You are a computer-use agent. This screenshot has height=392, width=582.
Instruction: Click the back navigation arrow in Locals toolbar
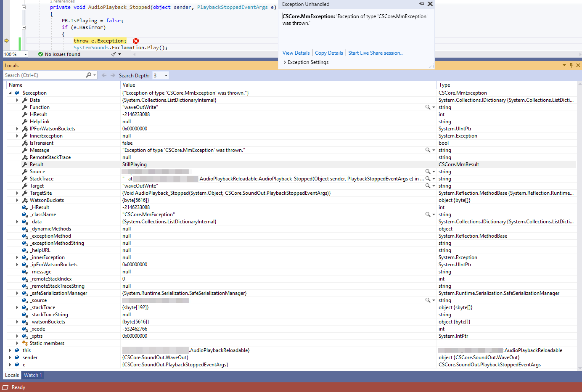pos(104,75)
